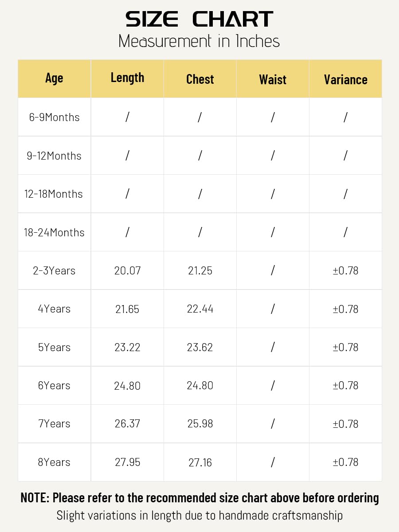Image resolution: width=399 pixels, height=532 pixels.
Task: Click the 6Years row label
Action: [x=54, y=386]
